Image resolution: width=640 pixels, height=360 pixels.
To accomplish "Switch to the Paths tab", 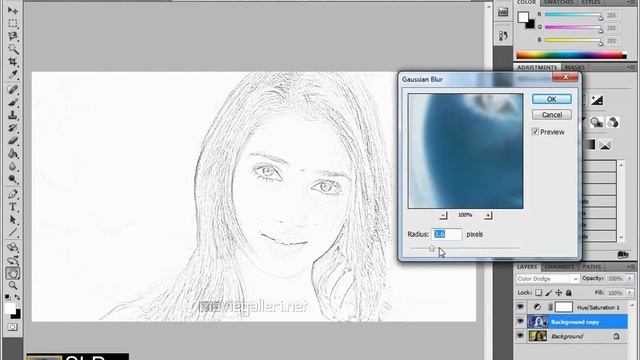I will coord(591,267).
